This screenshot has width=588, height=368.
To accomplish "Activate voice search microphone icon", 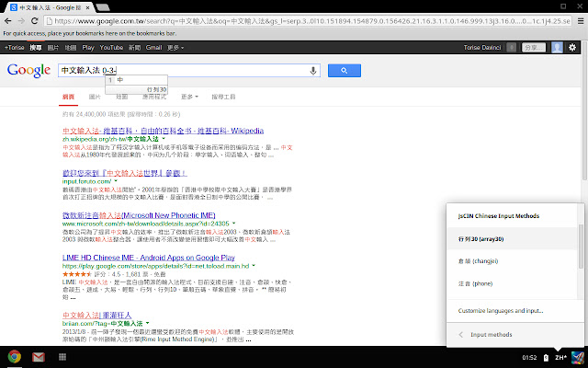I will 313,70.
